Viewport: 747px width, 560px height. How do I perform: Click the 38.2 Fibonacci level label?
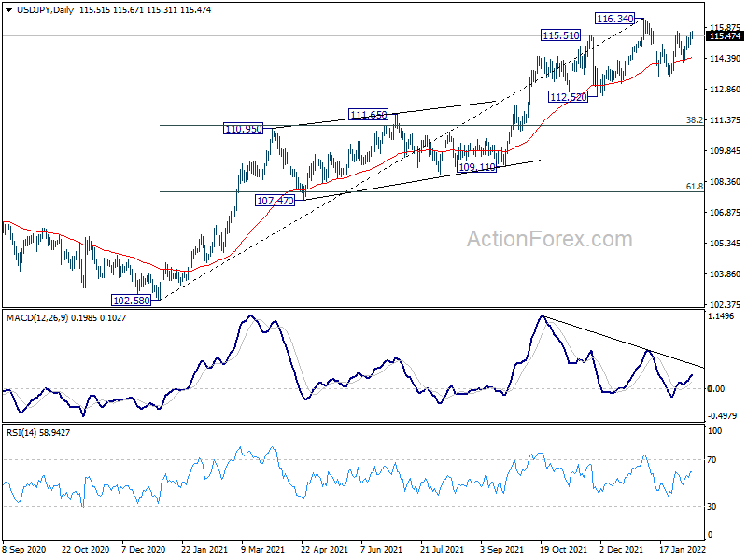tap(694, 120)
